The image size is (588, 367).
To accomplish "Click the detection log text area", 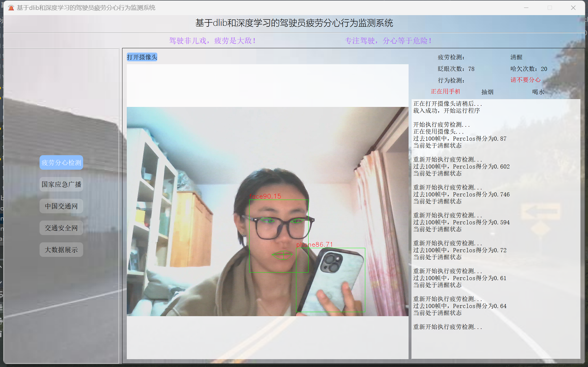I will pos(496,229).
